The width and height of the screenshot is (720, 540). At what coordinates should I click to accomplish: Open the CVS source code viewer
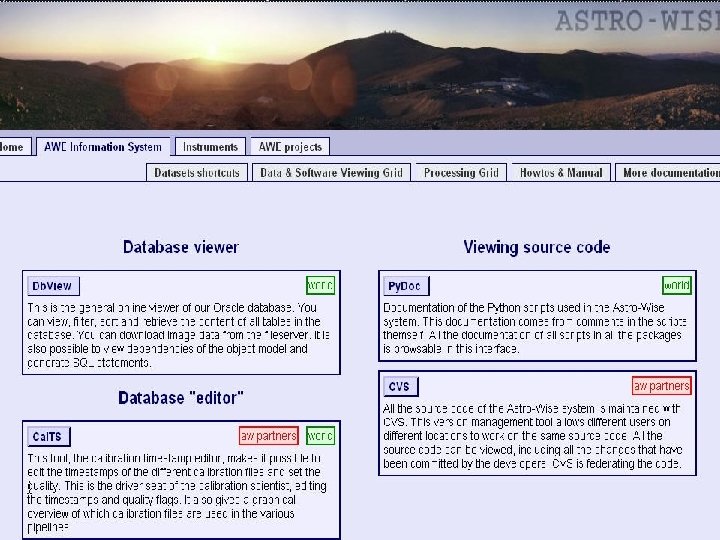click(400, 386)
